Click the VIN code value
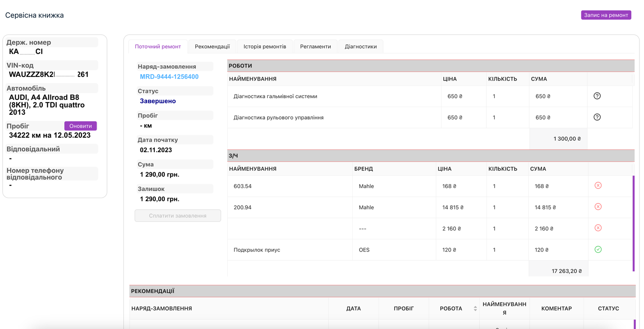The height and width of the screenshot is (329, 644). tap(49, 74)
